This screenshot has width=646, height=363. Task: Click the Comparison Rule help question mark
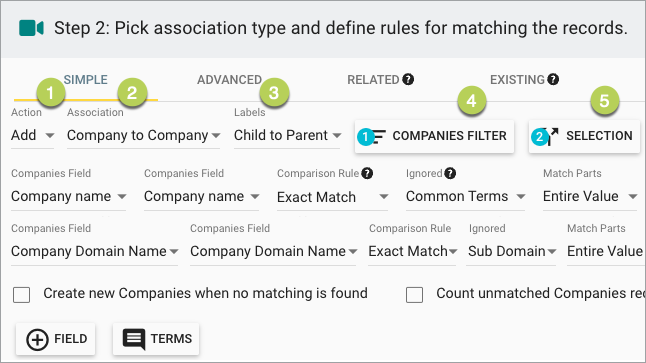click(367, 173)
